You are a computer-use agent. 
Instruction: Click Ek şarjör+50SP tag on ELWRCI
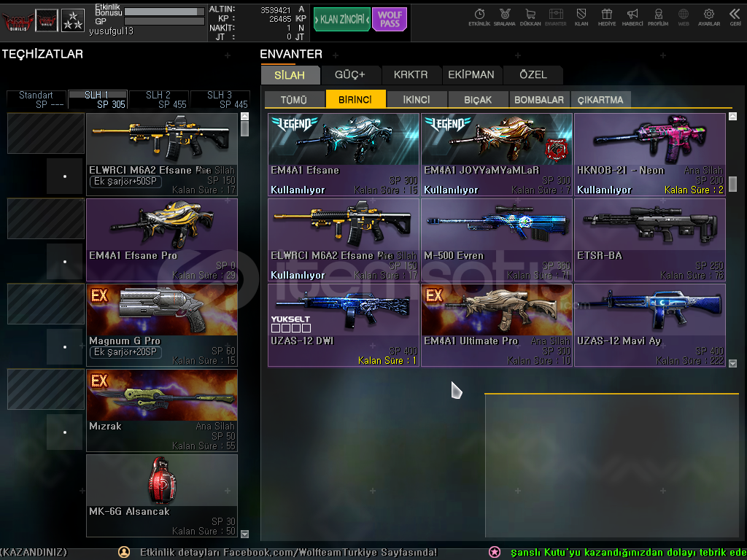coord(125,182)
